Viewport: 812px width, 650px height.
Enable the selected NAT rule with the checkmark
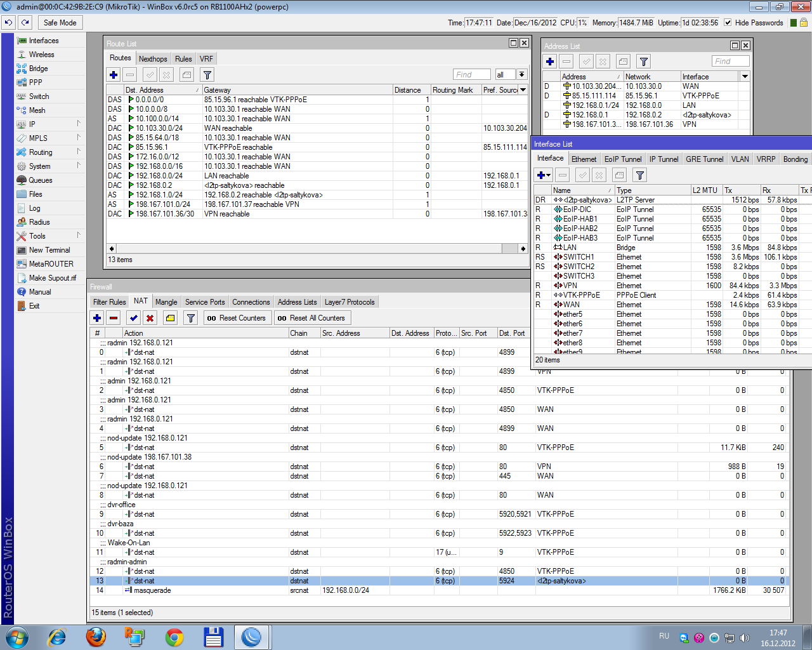point(133,318)
